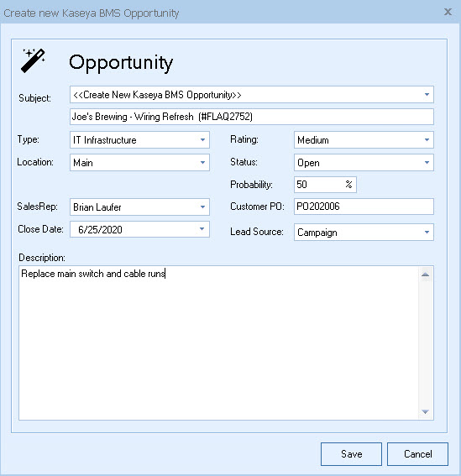461x476 pixels.
Task: Click the dialog title bar text
Action: (91, 13)
